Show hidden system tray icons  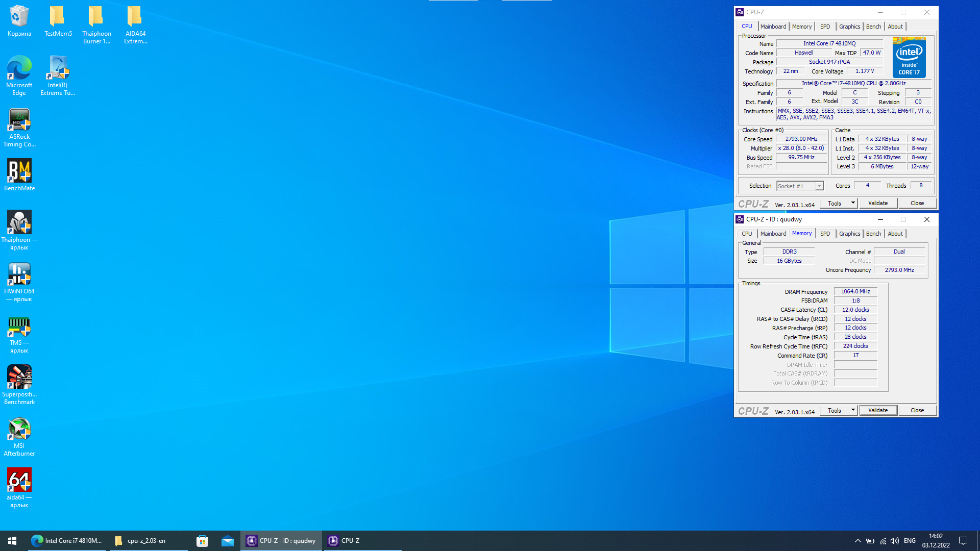[x=857, y=541]
